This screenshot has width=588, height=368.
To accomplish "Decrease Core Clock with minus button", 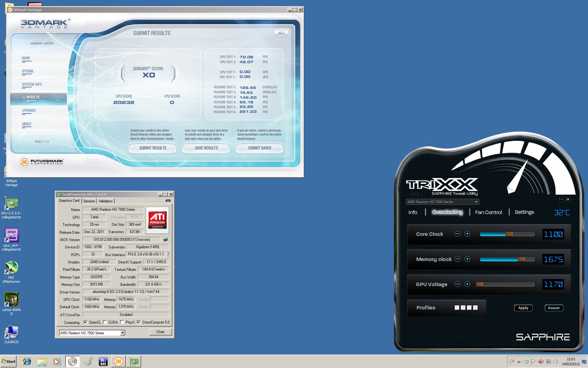I will click(458, 234).
